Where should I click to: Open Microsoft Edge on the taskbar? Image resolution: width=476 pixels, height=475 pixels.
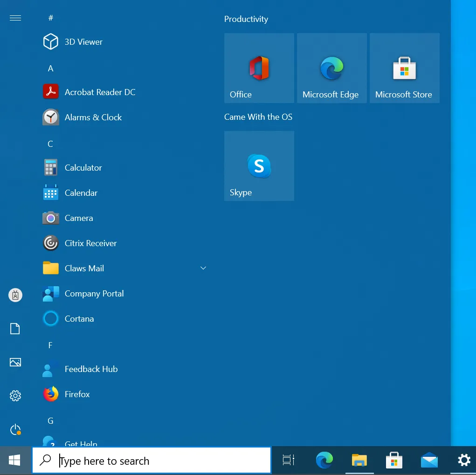click(324, 461)
